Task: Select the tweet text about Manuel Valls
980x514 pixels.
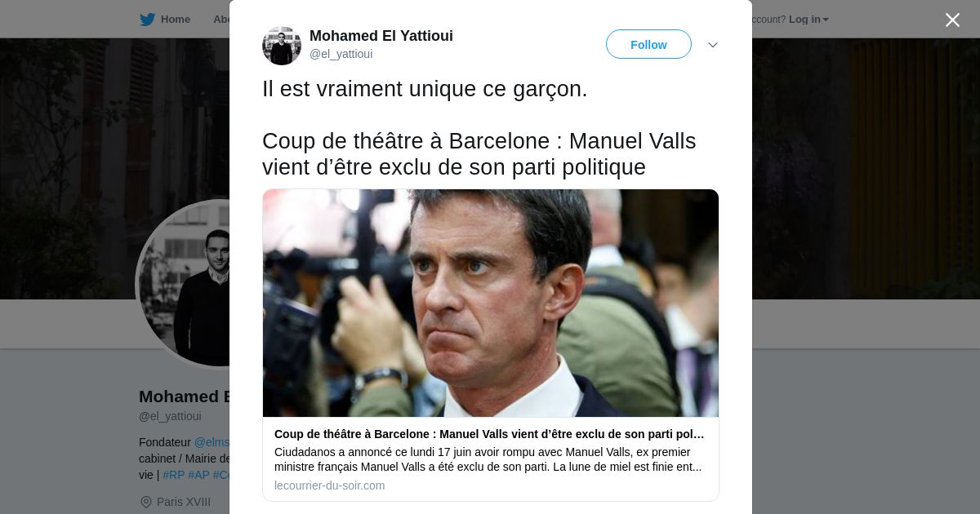Action: 479,154
